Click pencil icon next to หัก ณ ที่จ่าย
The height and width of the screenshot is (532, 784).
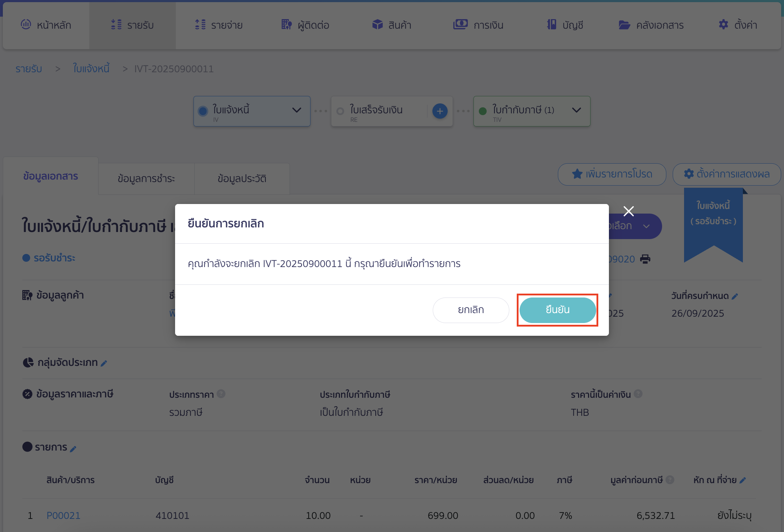(743, 480)
